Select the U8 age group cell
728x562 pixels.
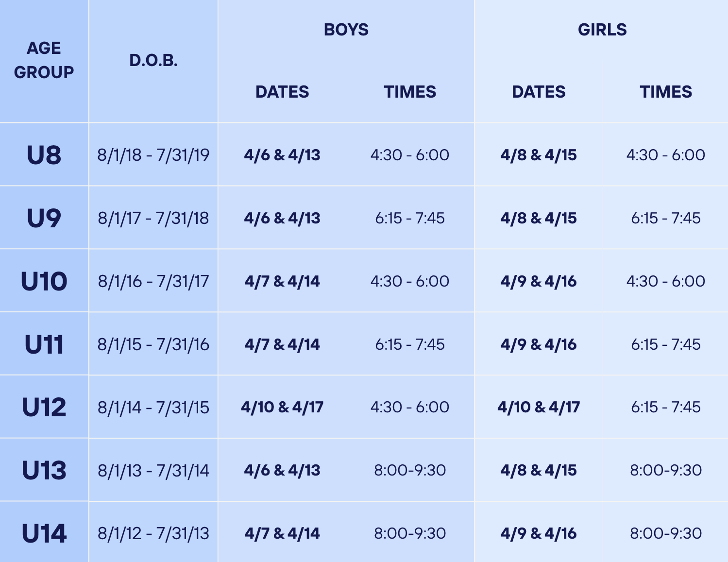44,155
